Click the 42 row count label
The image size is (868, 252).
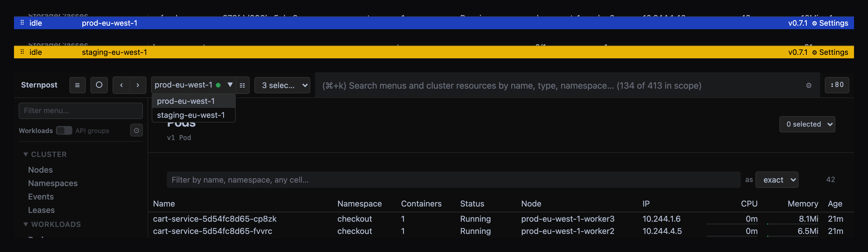[x=831, y=180]
